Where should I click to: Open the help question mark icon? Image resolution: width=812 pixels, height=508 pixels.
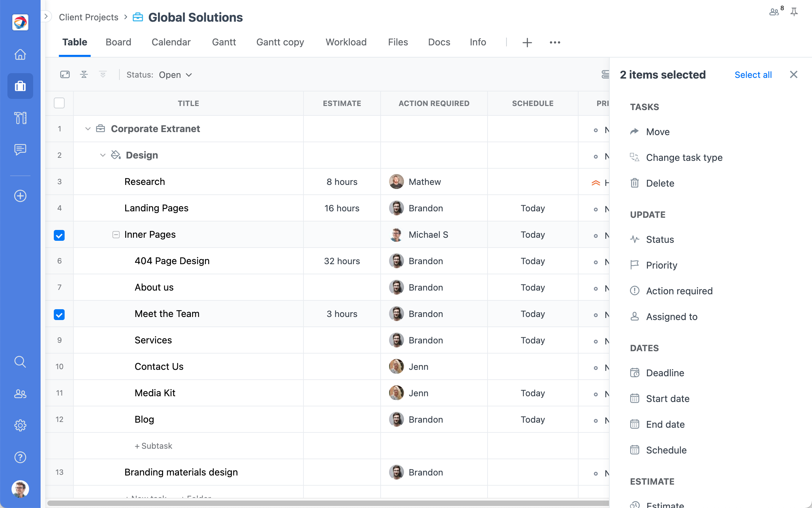pyautogui.click(x=20, y=457)
